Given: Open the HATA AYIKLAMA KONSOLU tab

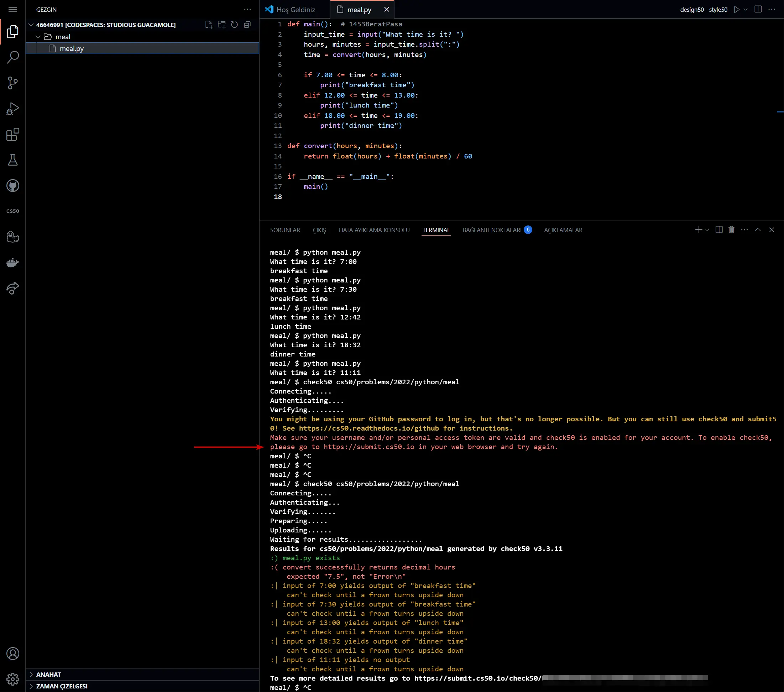Looking at the screenshot, I should [374, 230].
